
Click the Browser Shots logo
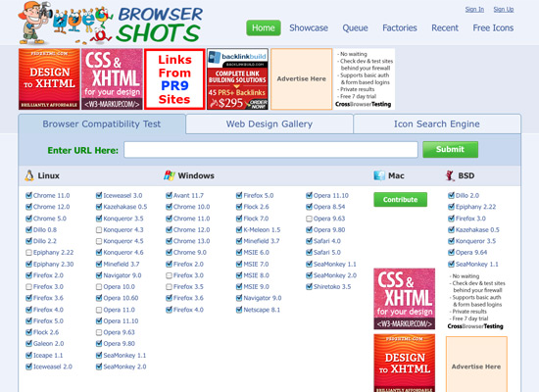coord(111,24)
